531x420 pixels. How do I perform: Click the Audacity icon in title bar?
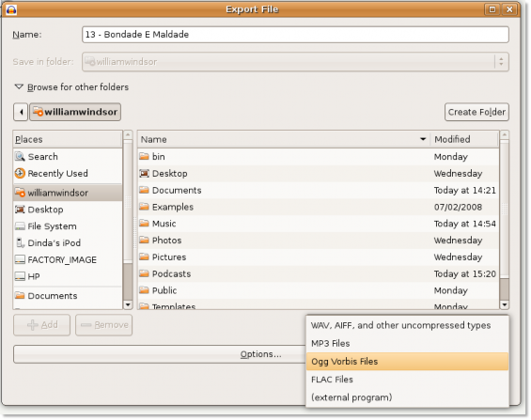coord(11,9)
